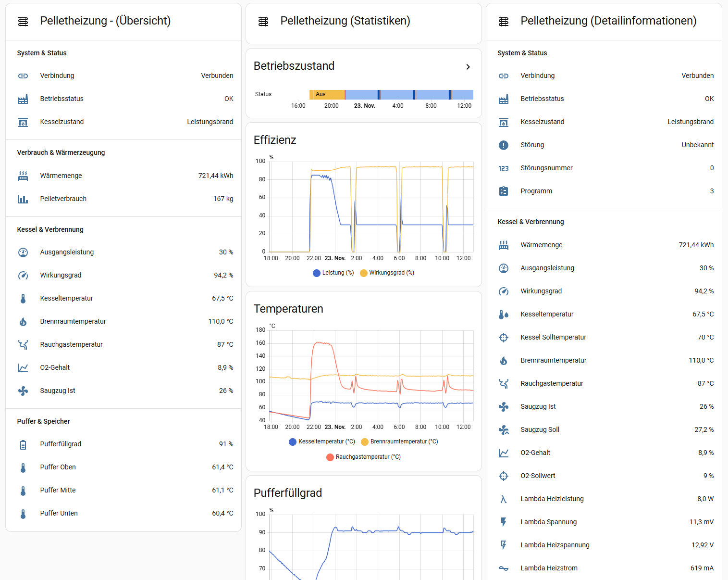Toggle Leistung (%) series in Effizienz legend
This screenshot has height=580, width=728.
(x=333, y=273)
